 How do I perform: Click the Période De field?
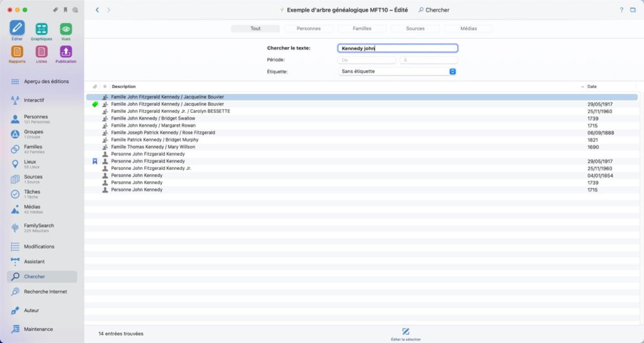tap(367, 60)
